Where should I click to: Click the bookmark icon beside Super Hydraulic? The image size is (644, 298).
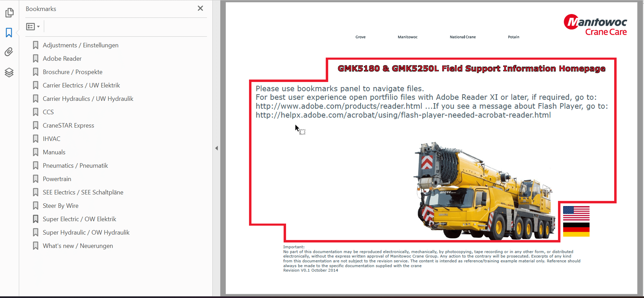click(36, 233)
